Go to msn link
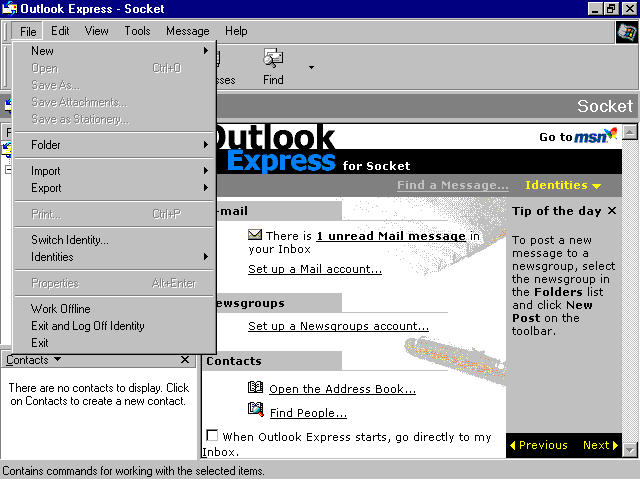Image resolution: width=640 pixels, height=480 pixels. coord(578,136)
